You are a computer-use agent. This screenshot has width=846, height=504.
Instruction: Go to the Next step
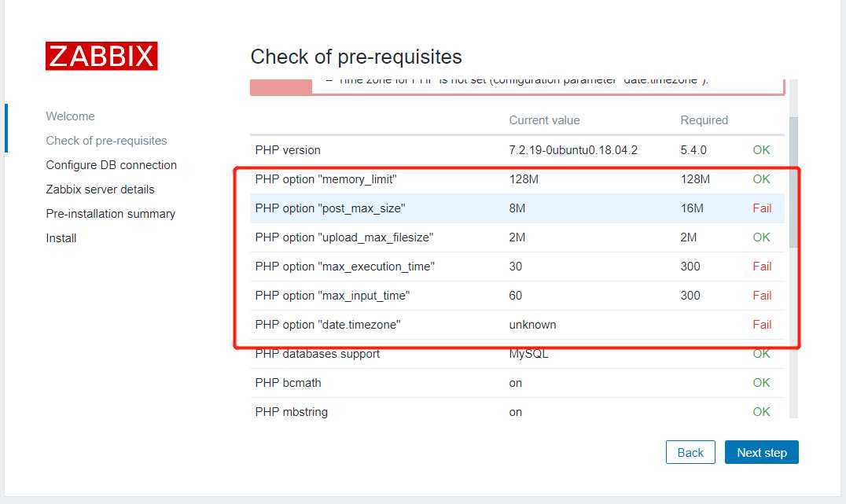761,452
